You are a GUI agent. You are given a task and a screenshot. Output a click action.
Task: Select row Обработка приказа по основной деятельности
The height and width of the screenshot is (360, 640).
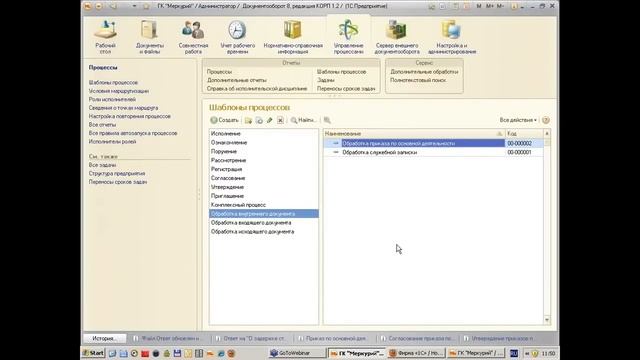point(433,143)
